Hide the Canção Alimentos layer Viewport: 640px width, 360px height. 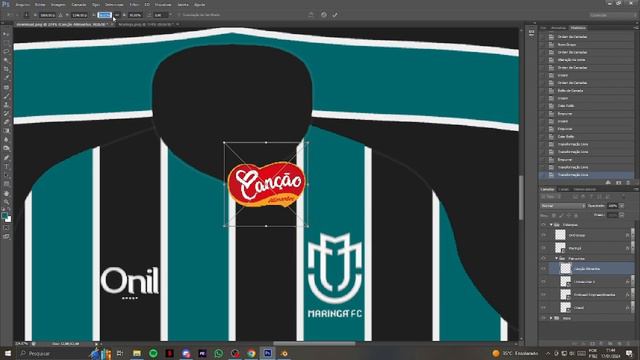[x=543, y=269]
